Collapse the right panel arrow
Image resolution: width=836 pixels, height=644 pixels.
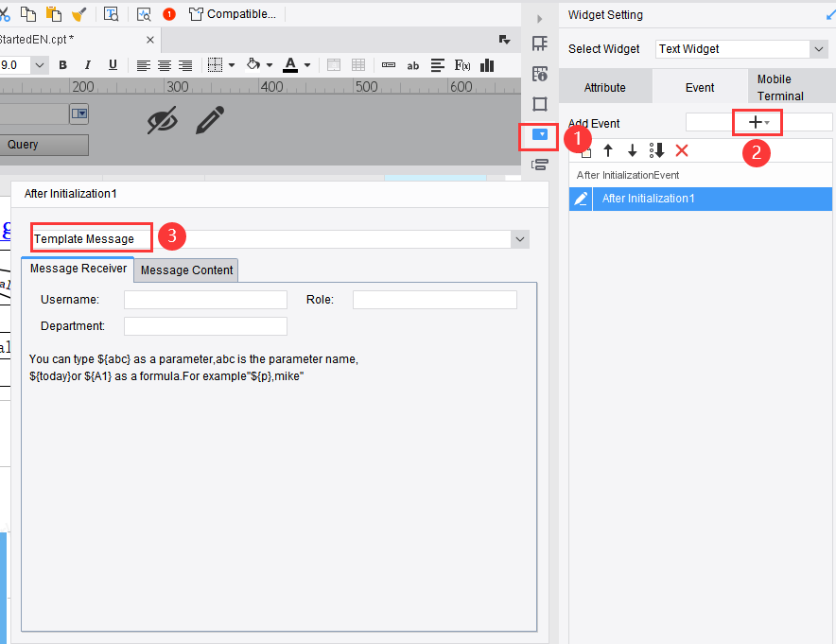tap(540, 19)
